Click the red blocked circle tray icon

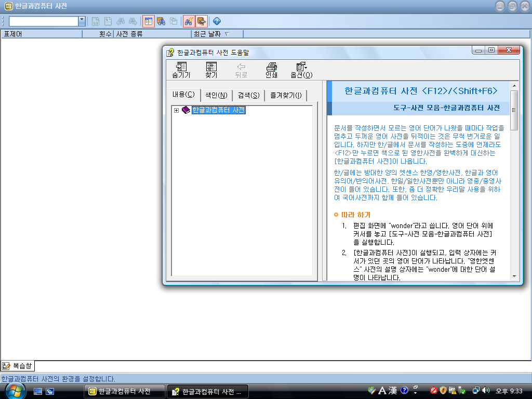433,391
